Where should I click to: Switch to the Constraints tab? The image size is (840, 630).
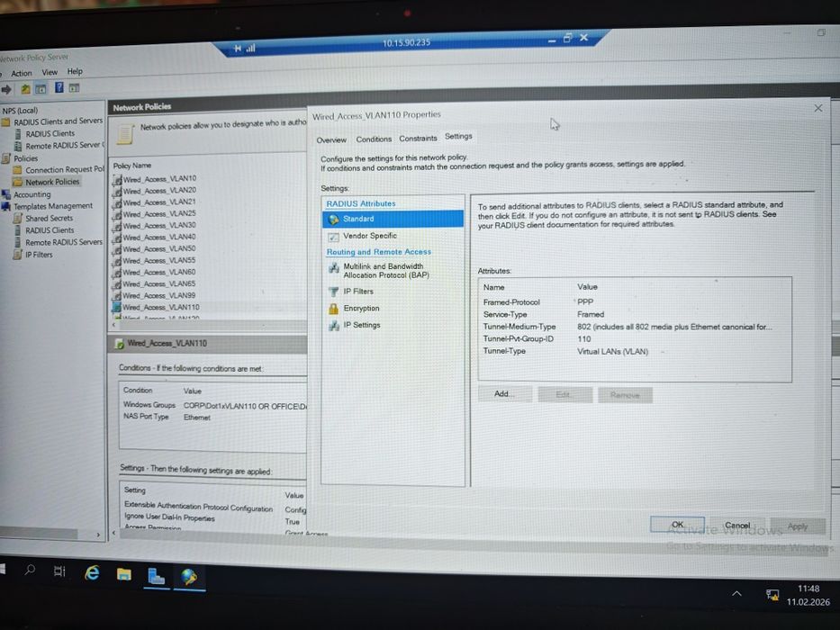click(x=418, y=139)
